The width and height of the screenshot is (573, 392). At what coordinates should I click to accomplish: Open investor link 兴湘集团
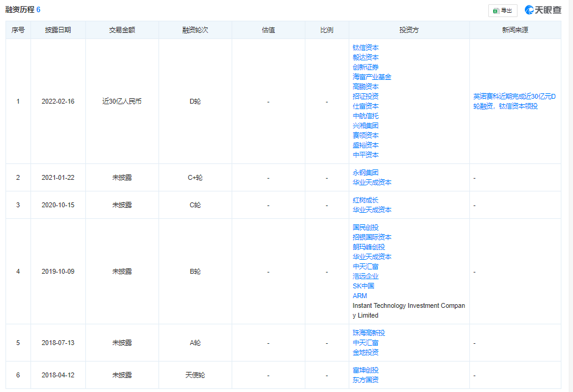(x=365, y=126)
